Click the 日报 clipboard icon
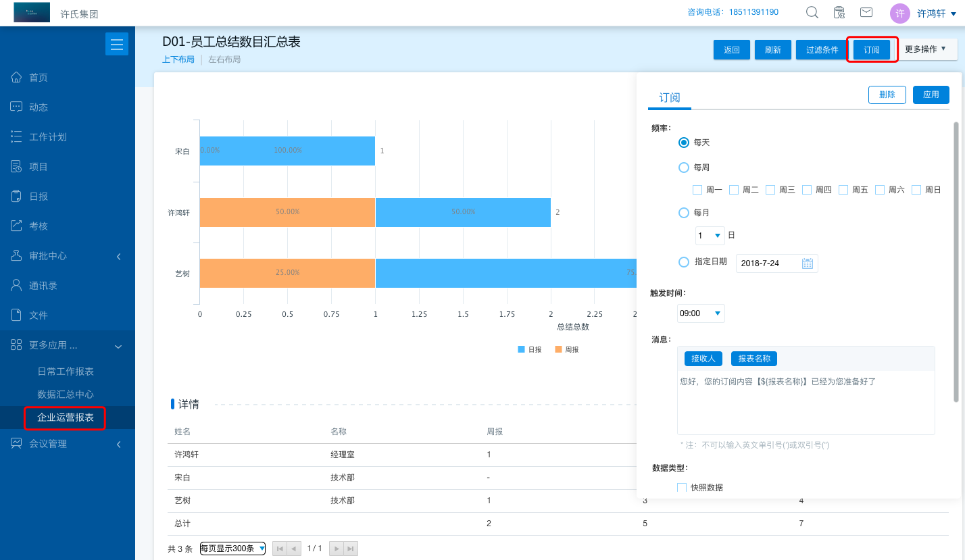Viewport: 965px width, 560px height. coord(17,196)
